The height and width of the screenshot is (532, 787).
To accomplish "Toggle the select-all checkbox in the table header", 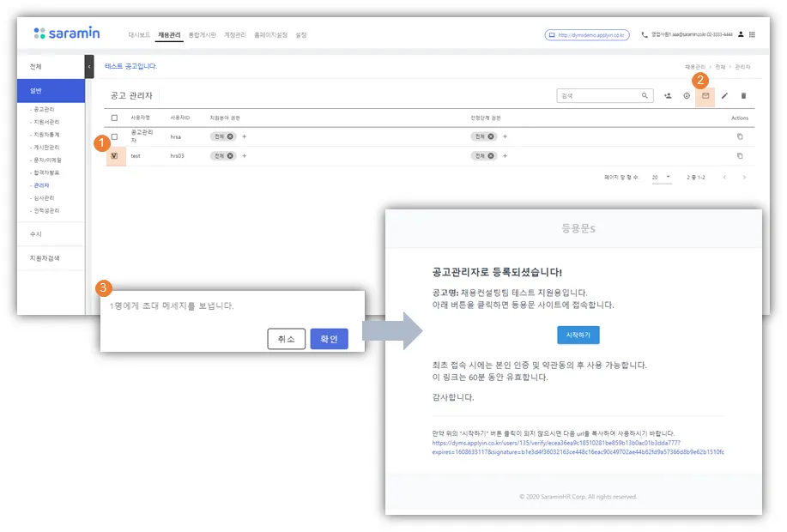I will pyautogui.click(x=114, y=118).
